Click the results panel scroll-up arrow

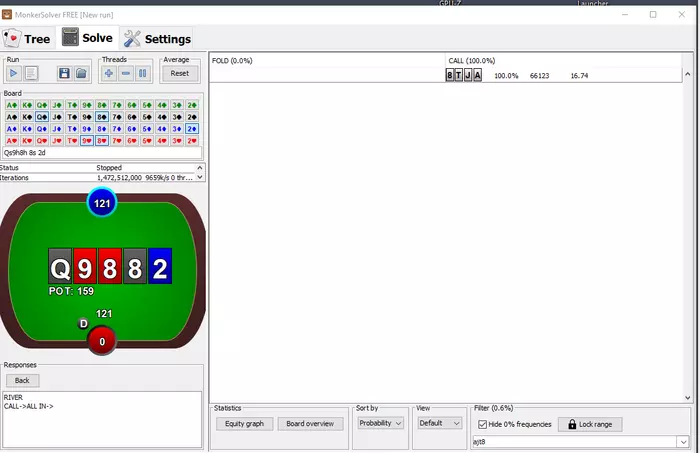tap(688, 75)
